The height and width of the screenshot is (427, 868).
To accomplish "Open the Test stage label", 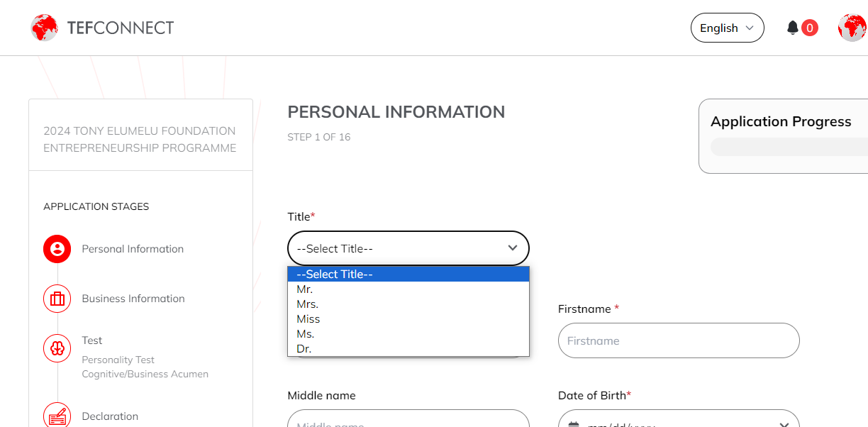I will tap(92, 340).
